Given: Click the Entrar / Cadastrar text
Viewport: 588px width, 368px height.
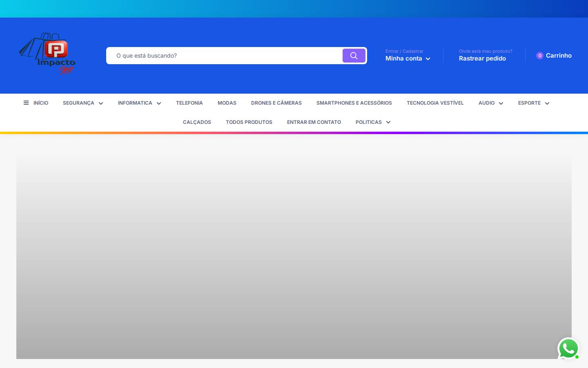Looking at the screenshot, I should coord(404,51).
